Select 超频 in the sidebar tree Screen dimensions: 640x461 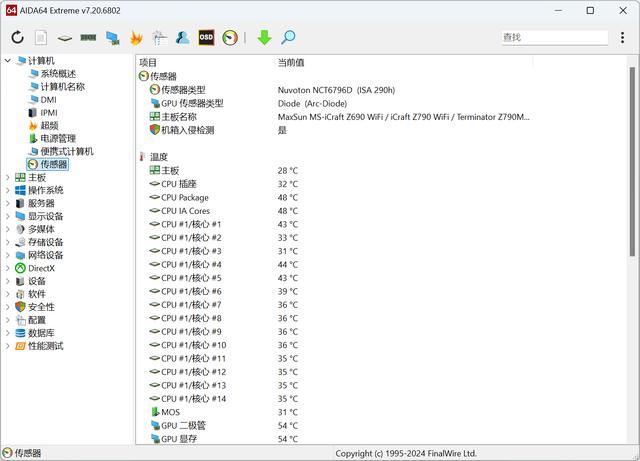(49, 125)
